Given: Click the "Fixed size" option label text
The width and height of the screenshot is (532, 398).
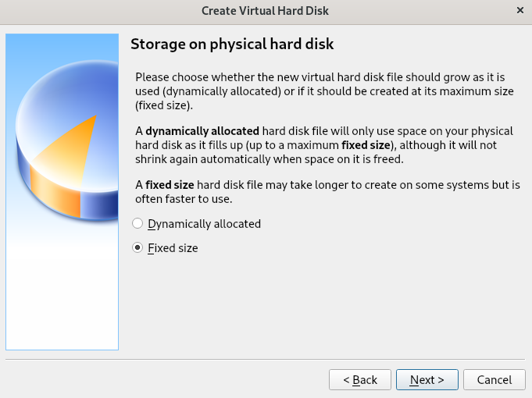Looking at the screenshot, I should pyautogui.click(x=173, y=248).
